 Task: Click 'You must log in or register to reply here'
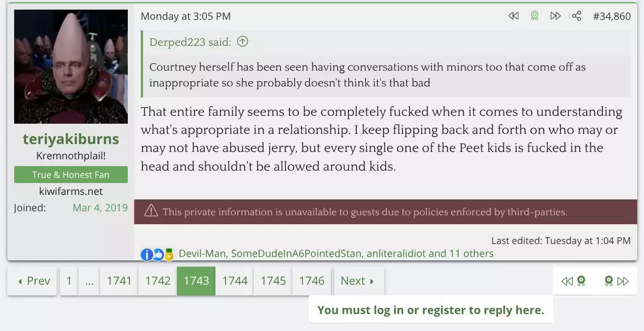[430, 310]
